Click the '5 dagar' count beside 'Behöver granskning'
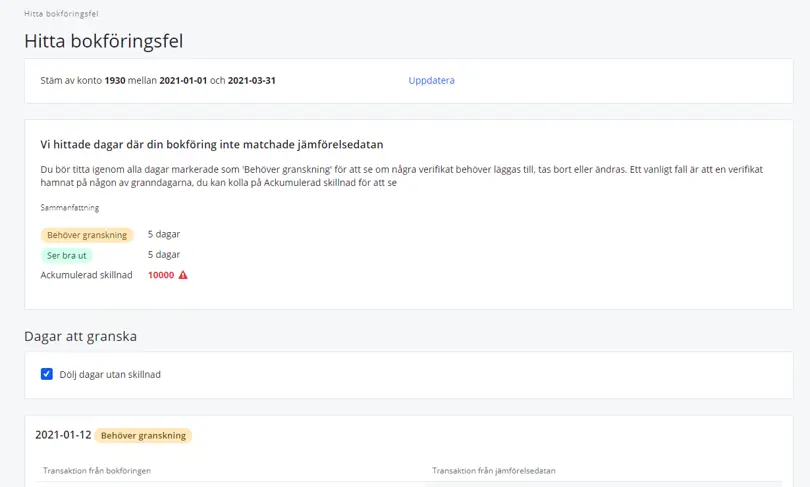The width and height of the screenshot is (810, 487). point(164,234)
